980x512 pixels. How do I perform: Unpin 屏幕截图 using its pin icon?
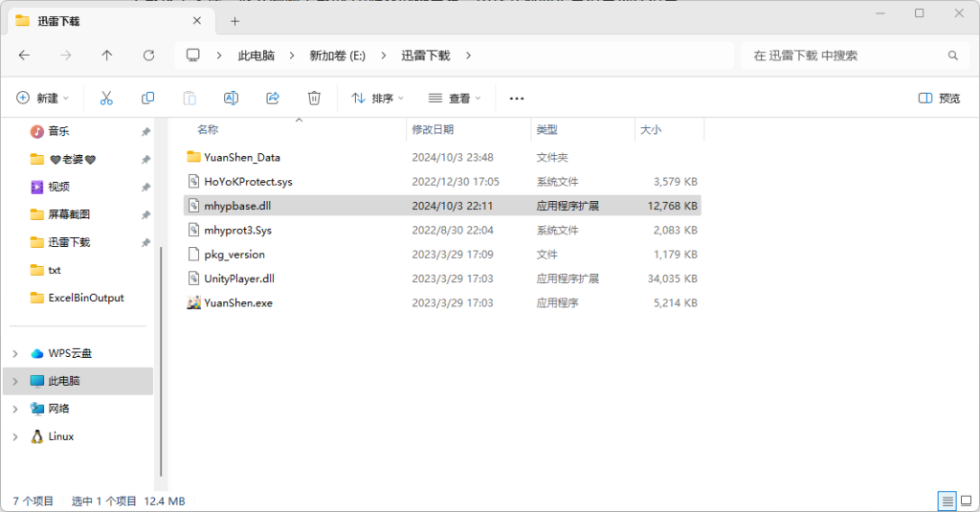pos(145,215)
